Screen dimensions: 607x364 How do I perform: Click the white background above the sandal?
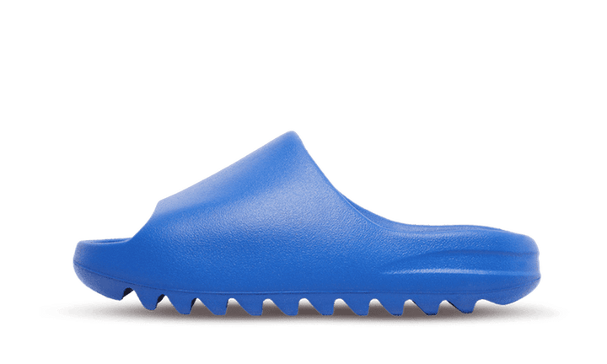click(303, 58)
